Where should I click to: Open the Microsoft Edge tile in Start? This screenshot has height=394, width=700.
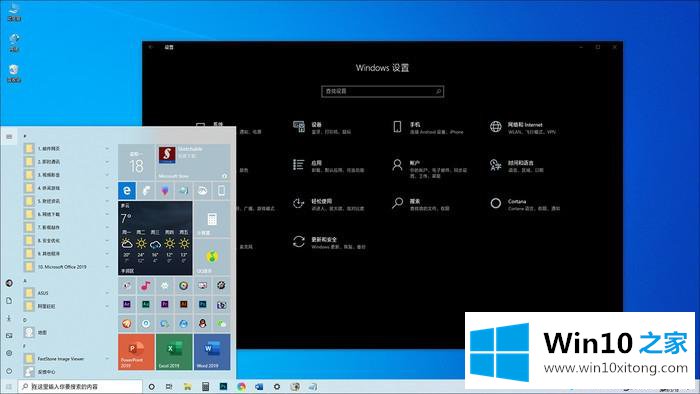click(127, 191)
